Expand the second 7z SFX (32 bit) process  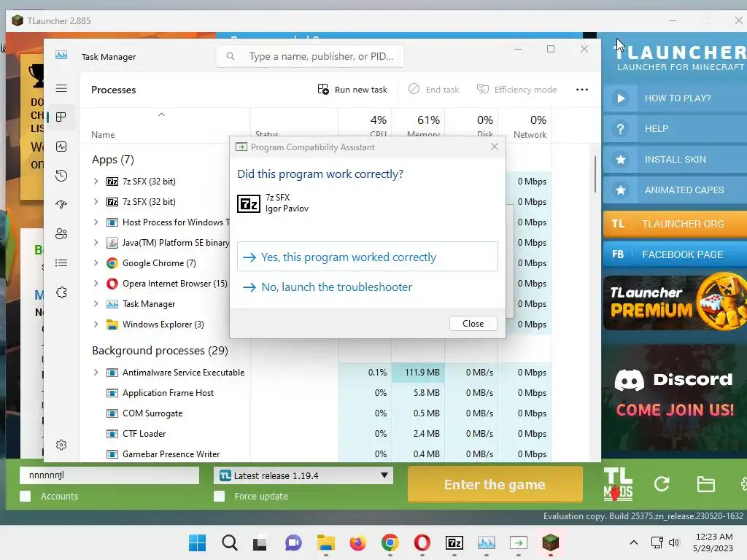[x=96, y=202]
